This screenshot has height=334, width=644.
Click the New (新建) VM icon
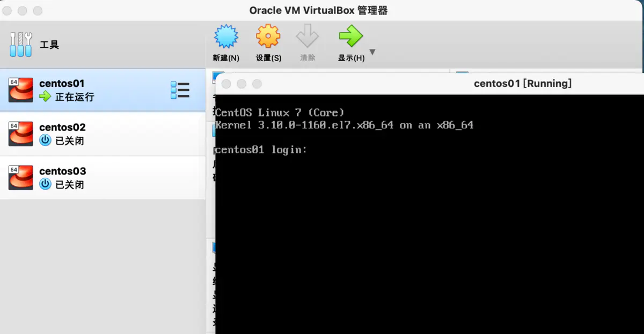(x=226, y=37)
